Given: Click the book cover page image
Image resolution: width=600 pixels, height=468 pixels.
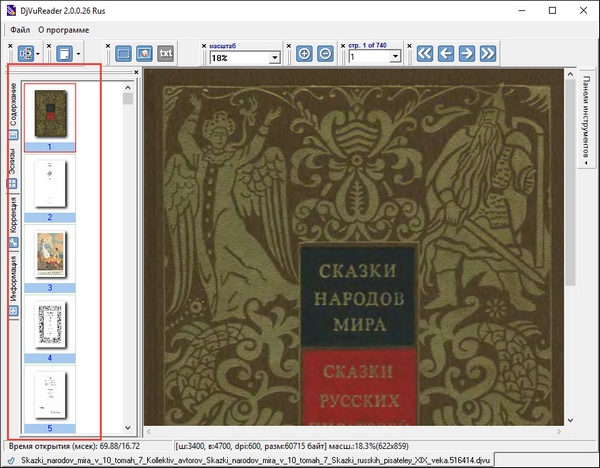Looking at the screenshot, I should coord(354,247).
